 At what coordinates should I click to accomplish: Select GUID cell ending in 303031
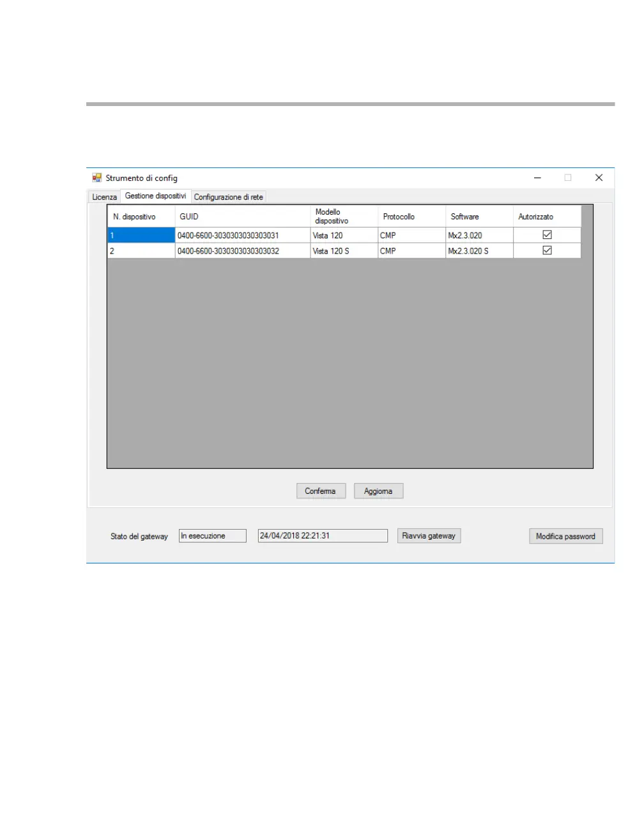[242, 235]
